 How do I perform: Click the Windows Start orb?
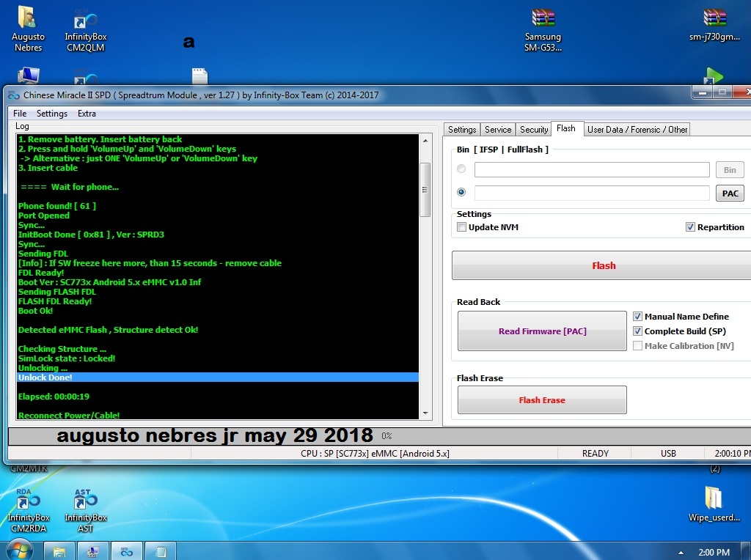point(18,550)
